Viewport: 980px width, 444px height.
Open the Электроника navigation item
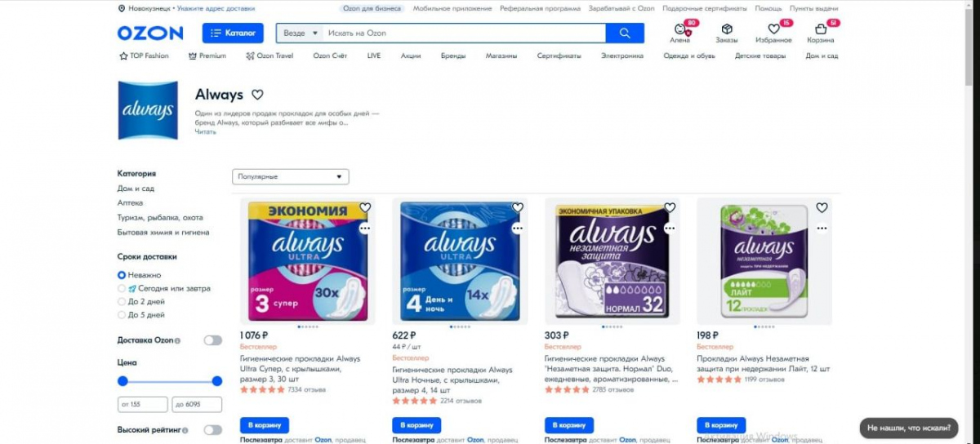(x=622, y=55)
